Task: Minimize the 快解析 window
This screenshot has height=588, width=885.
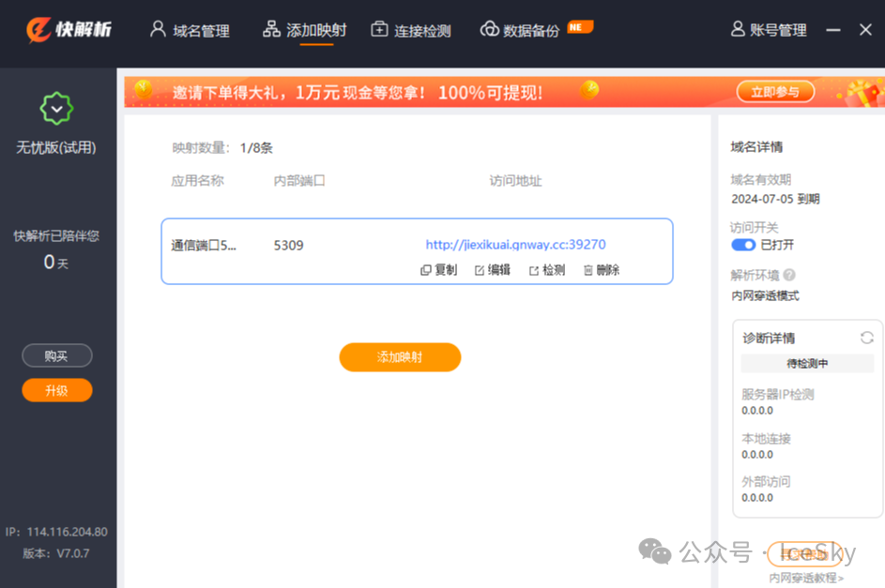Action: click(833, 30)
